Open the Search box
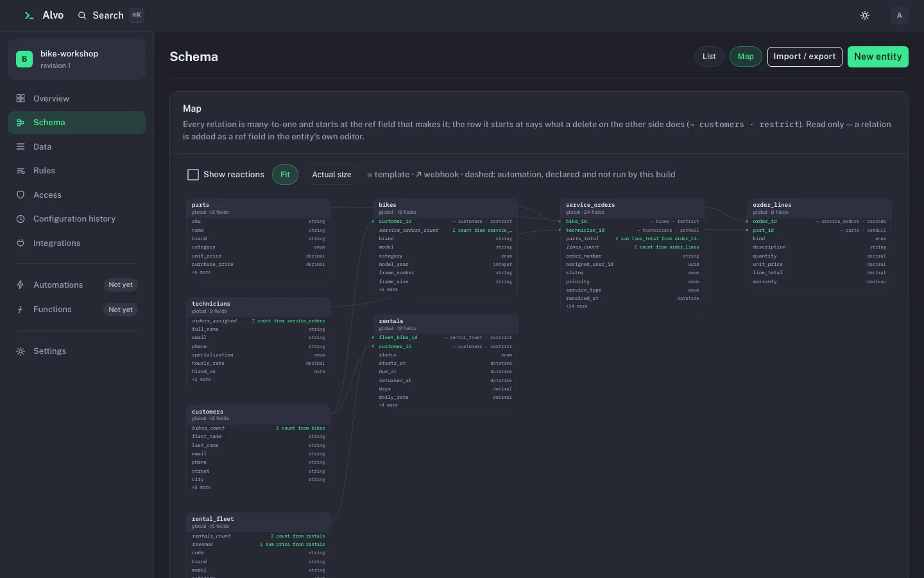924x578 pixels. (x=110, y=15)
